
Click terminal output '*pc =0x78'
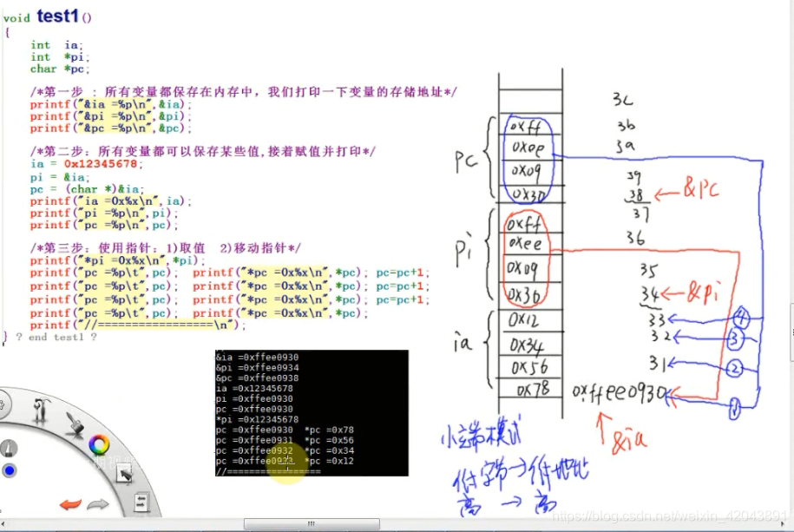pyautogui.click(x=329, y=430)
